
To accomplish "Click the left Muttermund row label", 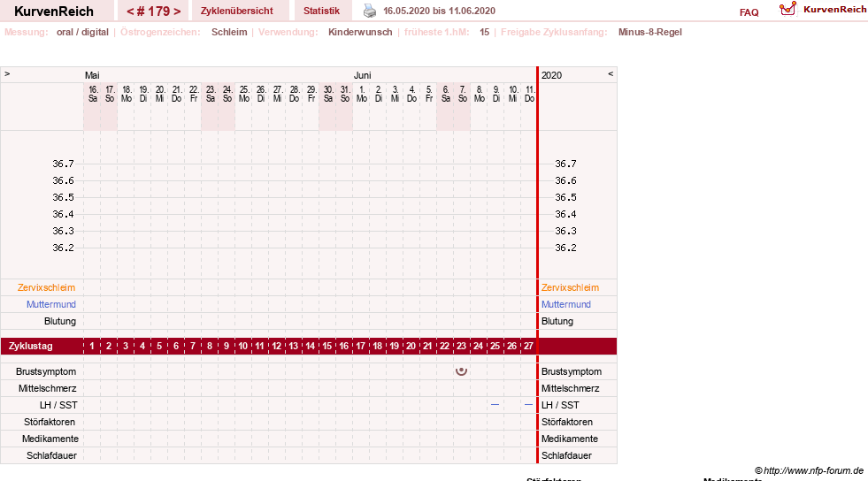I will (x=51, y=304).
